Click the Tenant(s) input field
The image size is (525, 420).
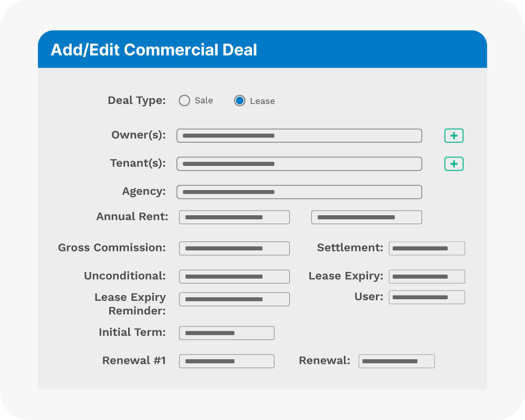point(299,164)
